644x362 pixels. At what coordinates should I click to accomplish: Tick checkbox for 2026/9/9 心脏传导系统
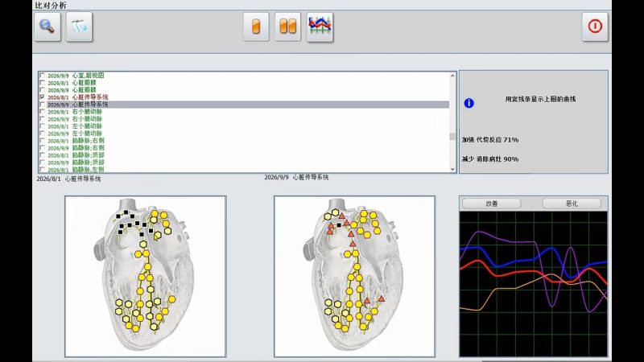43,105
